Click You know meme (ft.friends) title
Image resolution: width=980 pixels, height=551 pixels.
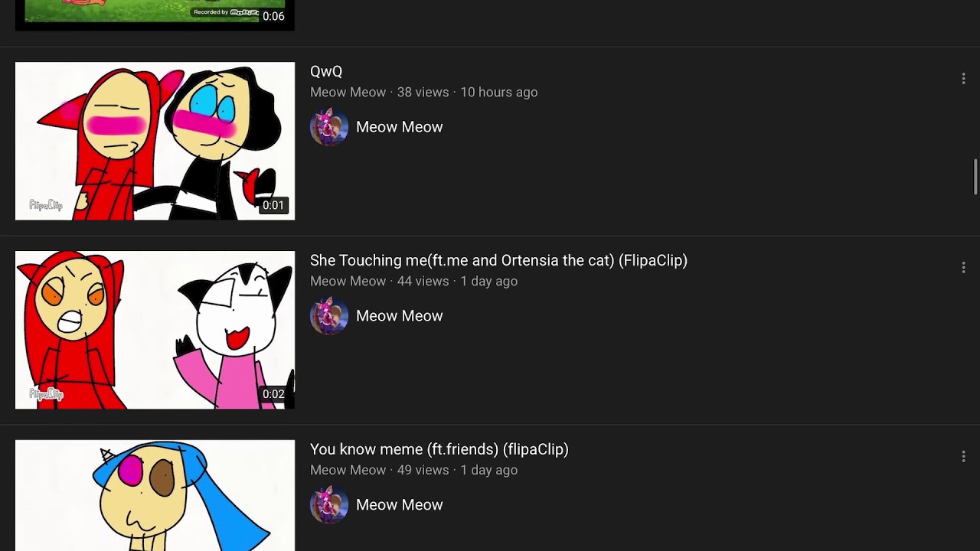click(x=439, y=449)
